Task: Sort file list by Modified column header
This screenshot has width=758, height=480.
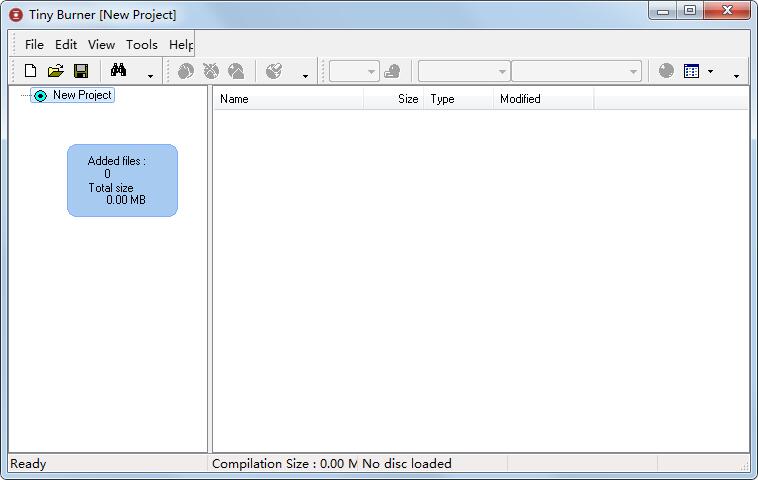Action: (543, 99)
